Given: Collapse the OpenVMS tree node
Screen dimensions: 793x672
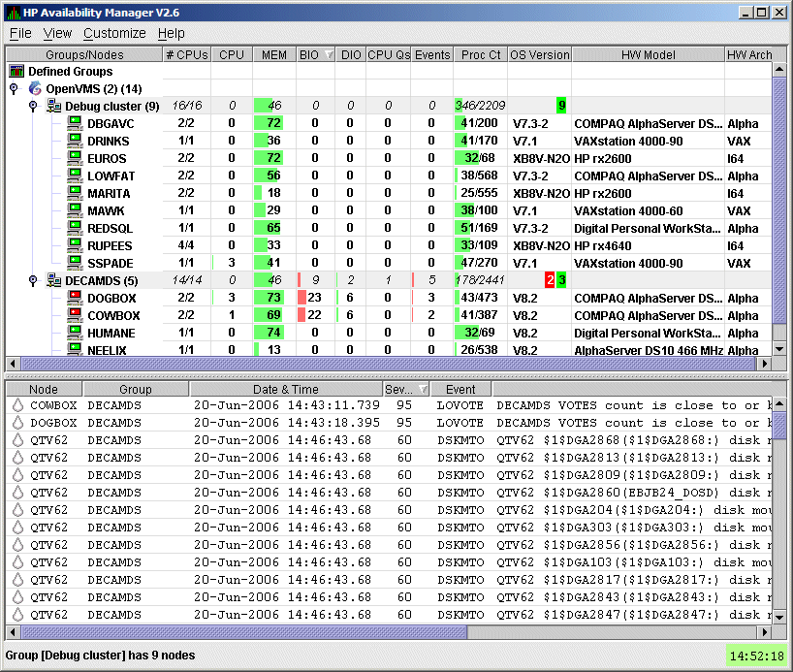Looking at the screenshot, I should point(14,88).
